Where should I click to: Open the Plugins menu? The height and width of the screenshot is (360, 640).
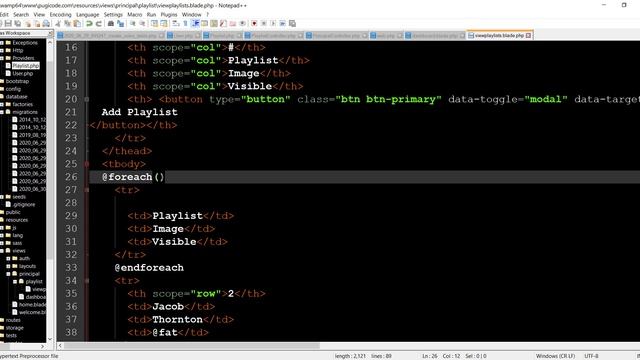point(169,14)
